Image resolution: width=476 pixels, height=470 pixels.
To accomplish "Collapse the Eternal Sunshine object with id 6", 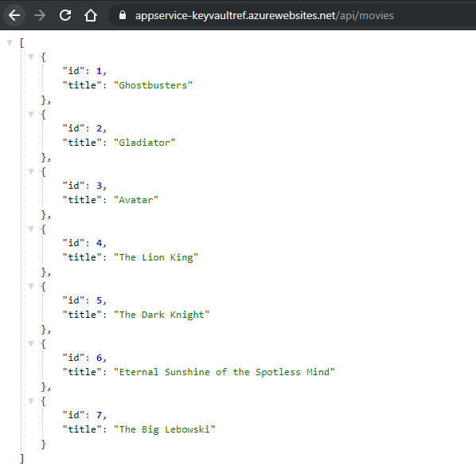I will coord(31,343).
